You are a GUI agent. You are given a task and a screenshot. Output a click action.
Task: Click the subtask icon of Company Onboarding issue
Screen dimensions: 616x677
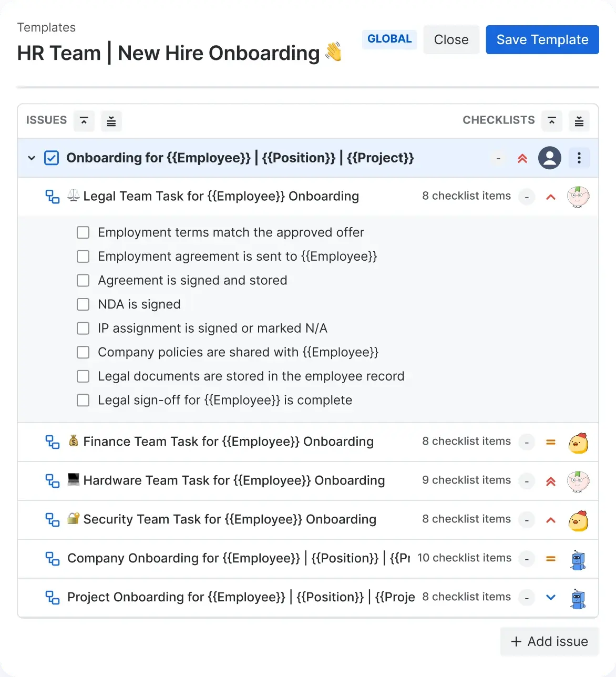pos(53,559)
